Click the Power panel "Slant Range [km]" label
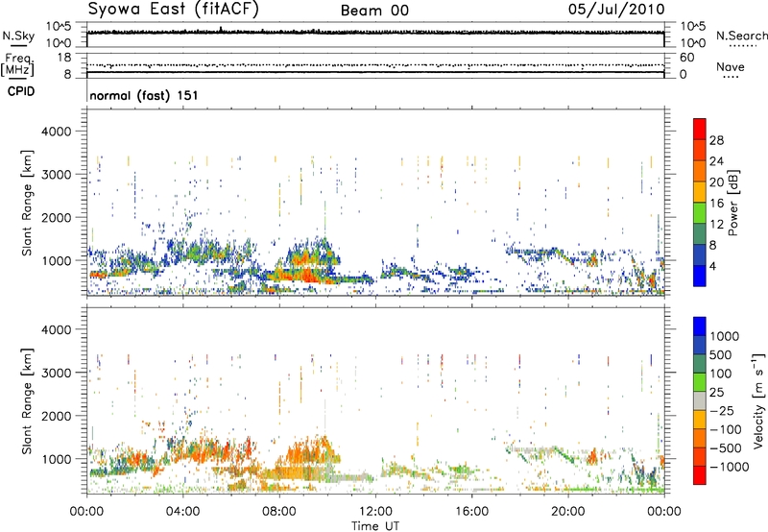The image size is (768, 532). pyautogui.click(x=27, y=203)
